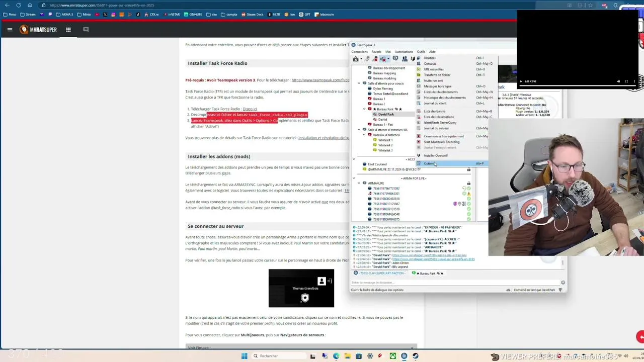This screenshot has width=644, height=362.
Task: Open the ARMA 3 bookmarks folder
Action: [x=64, y=15]
